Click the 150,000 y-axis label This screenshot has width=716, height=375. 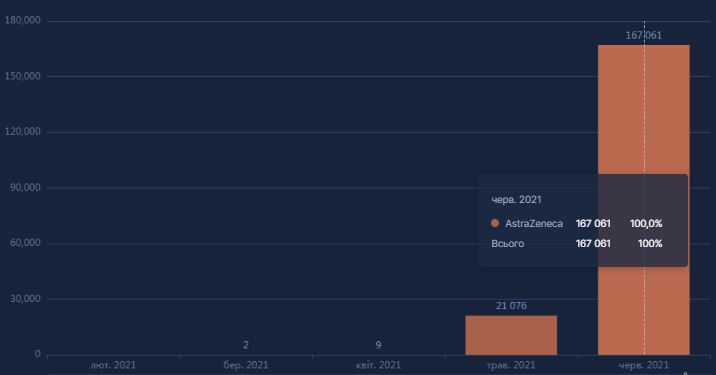[x=22, y=76]
